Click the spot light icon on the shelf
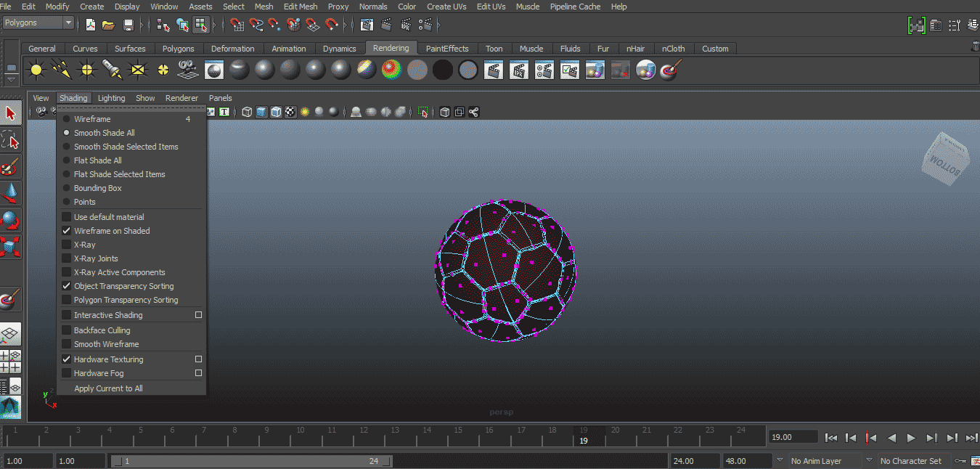980x469 pixels. tap(111, 70)
